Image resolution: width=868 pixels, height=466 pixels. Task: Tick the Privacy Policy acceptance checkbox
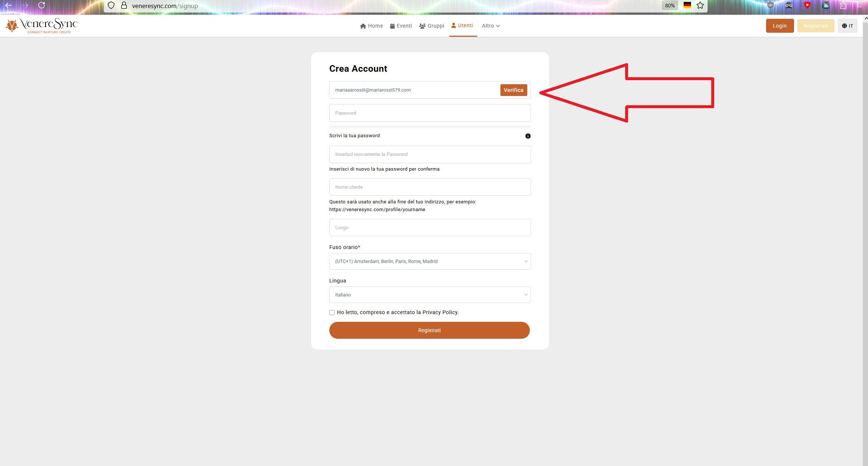click(x=332, y=313)
